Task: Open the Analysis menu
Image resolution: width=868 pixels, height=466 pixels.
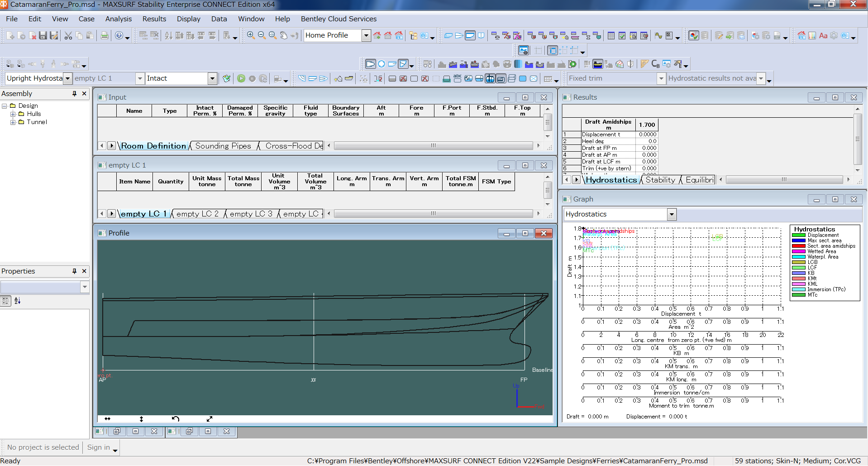Action: coord(119,19)
